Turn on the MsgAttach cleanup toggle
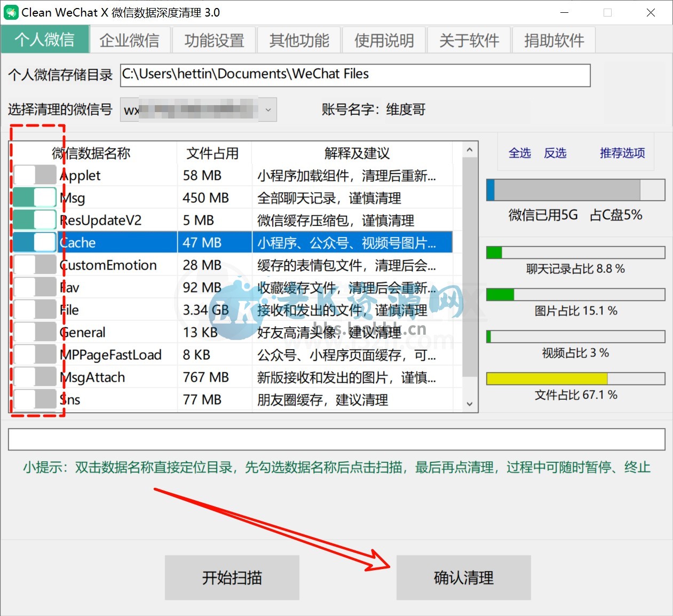 click(x=34, y=376)
